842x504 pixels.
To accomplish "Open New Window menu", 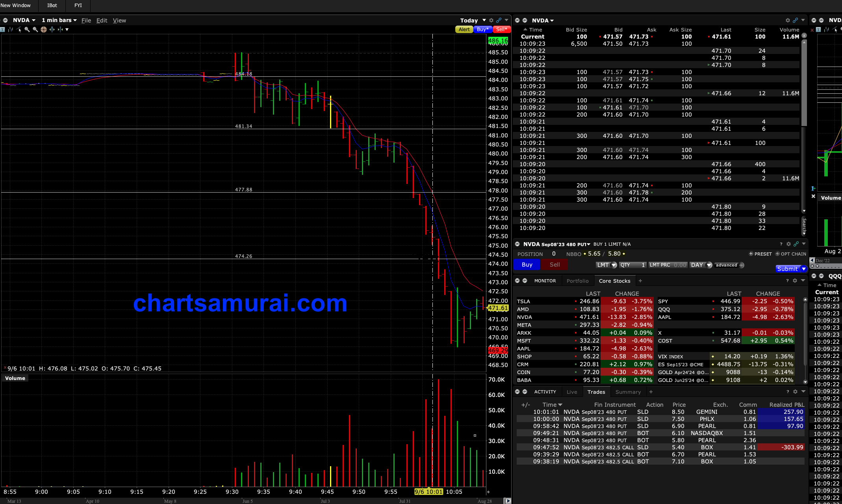I will [16, 6].
